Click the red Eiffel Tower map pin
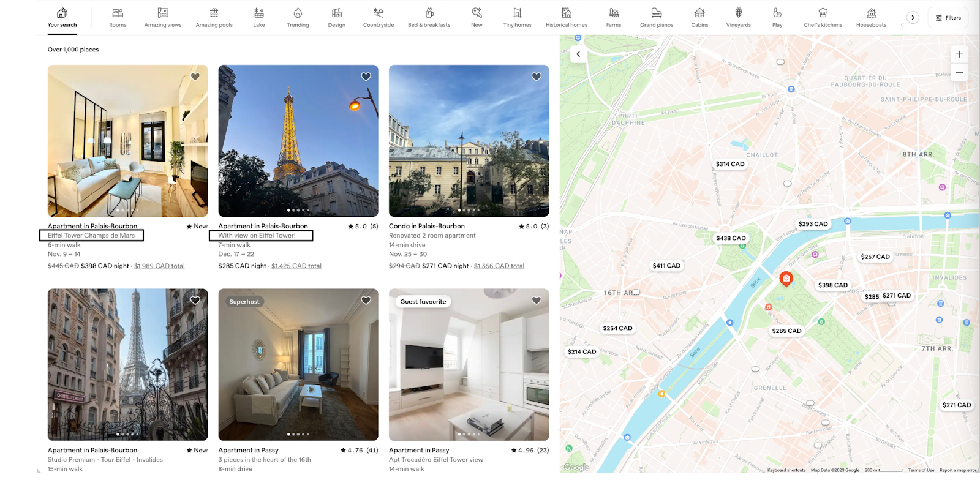Image resolution: width=980 pixels, height=480 pixels. tap(786, 279)
